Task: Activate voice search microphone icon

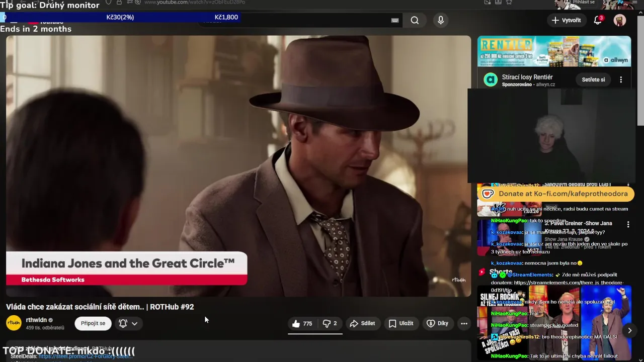Action: click(441, 20)
